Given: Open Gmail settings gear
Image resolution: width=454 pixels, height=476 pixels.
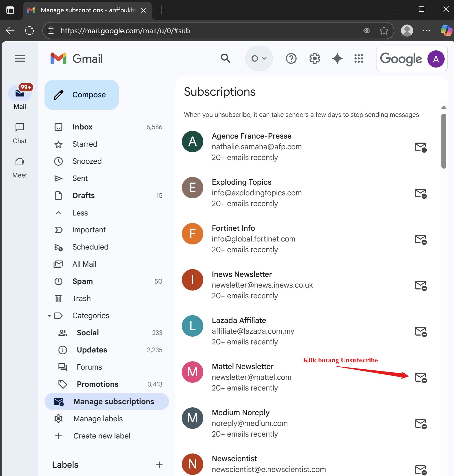Looking at the screenshot, I should (315, 58).
